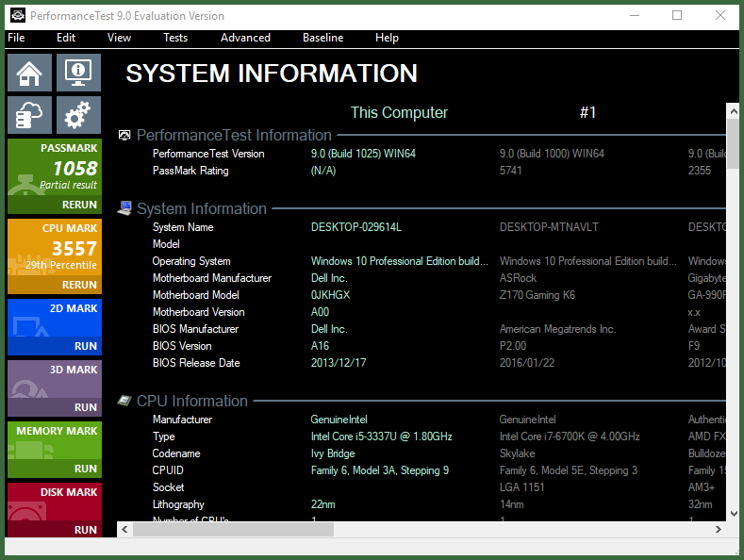Click the PerformanceTest app icon in title bar
Viewport: 744px width, 560px height.
click(x=18, y=16)
